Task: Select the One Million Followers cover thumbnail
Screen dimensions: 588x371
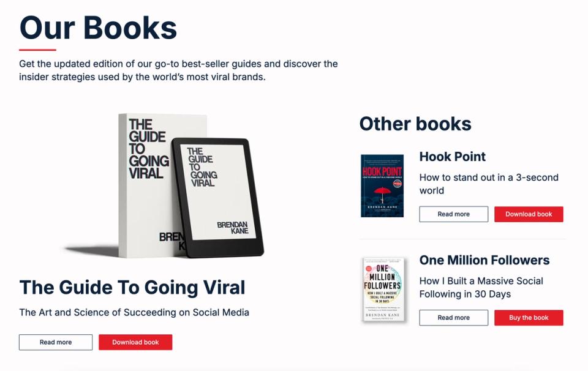Action: [383, 290]
